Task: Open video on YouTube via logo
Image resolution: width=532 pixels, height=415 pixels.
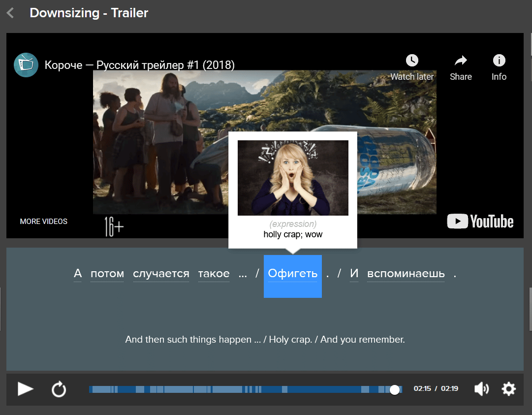Action: point(480,222)
